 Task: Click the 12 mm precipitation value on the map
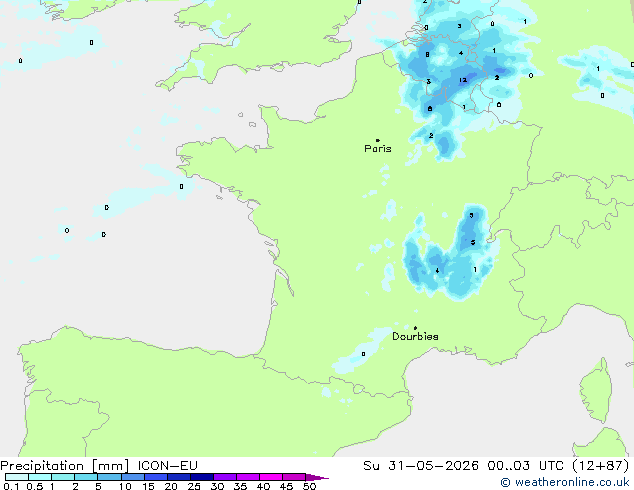pos(463,80)
